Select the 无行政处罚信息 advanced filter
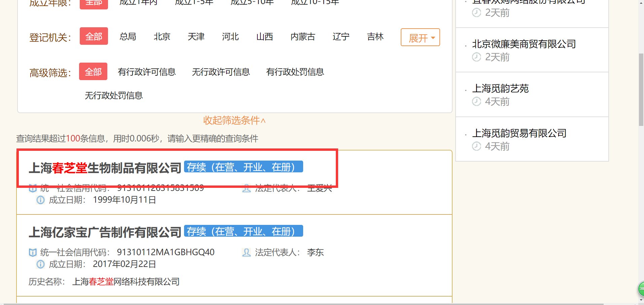644x305 pixels. click(114, 95)
